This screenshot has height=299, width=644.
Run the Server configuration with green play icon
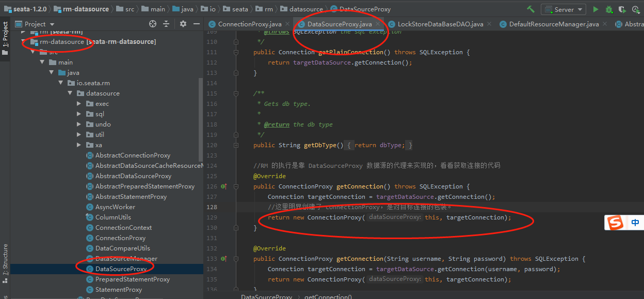click(596, 9)
